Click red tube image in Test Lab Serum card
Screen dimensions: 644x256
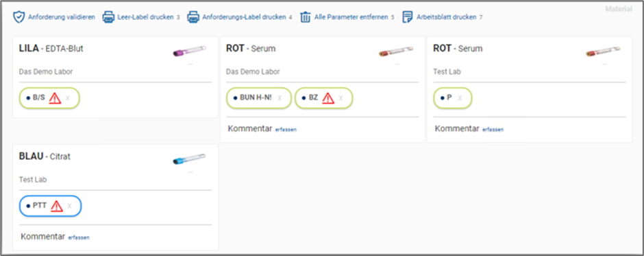(x=603, y=51)
